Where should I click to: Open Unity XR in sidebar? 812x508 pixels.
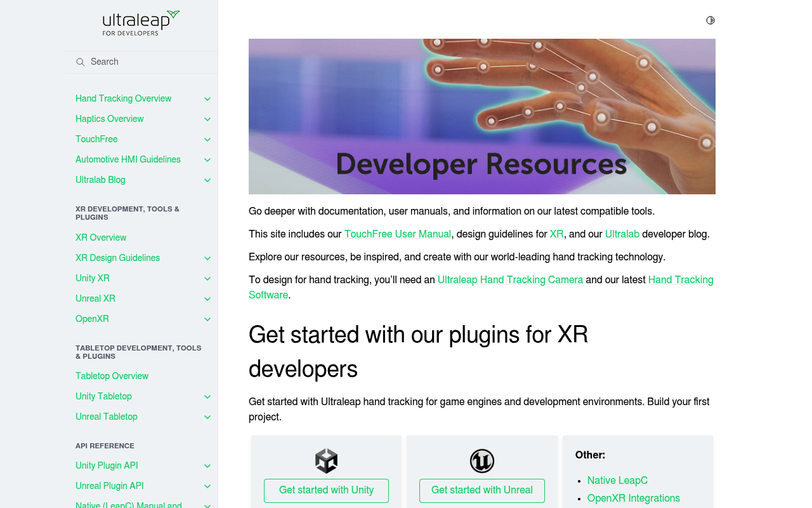[93, 278]
